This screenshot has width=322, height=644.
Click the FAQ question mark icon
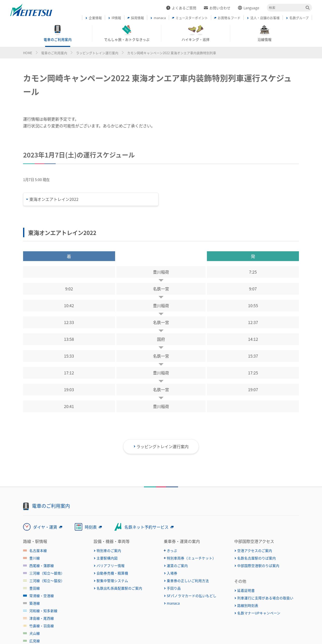pos(168,8)
